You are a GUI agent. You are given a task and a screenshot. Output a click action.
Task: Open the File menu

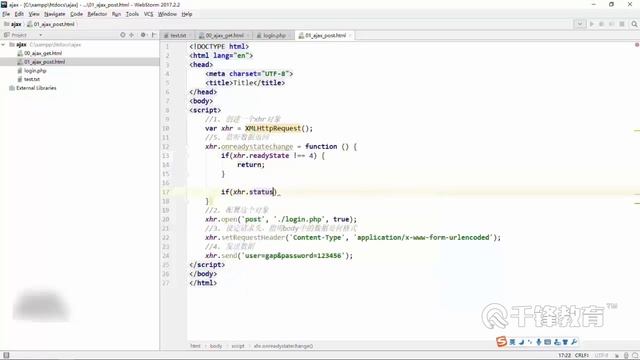(x=6, y=14)
